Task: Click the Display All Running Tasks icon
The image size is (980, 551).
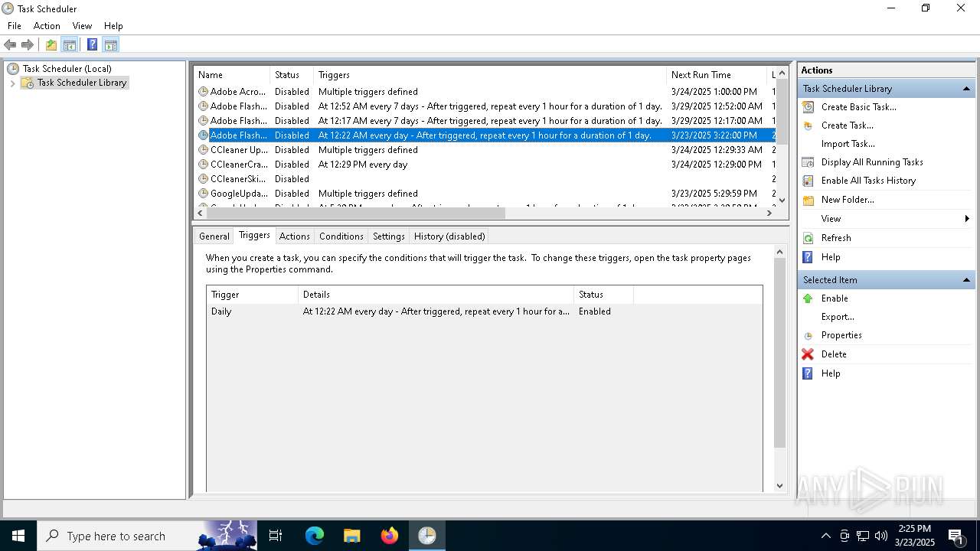Action: coord(808,162)
